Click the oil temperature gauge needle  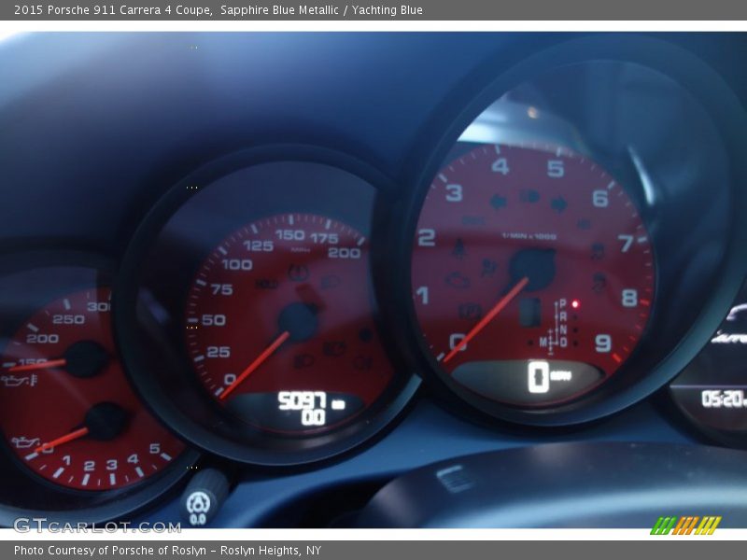(37, 365)
